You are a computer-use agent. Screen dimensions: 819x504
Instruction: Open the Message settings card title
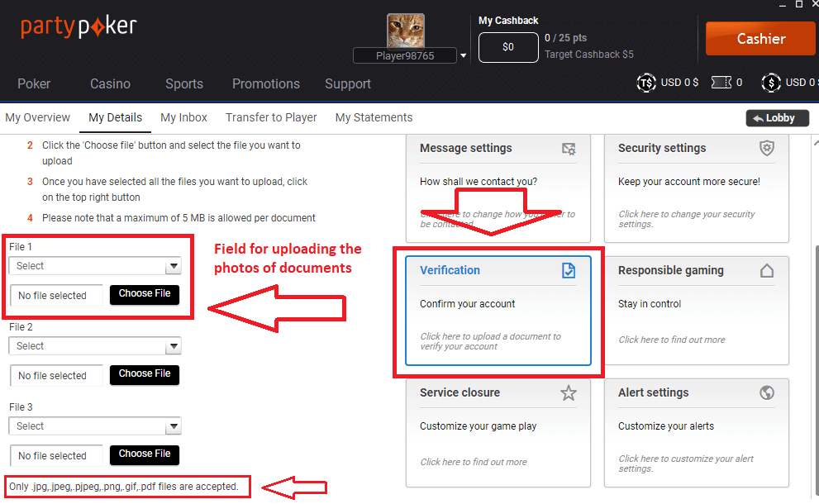(466, 149)
